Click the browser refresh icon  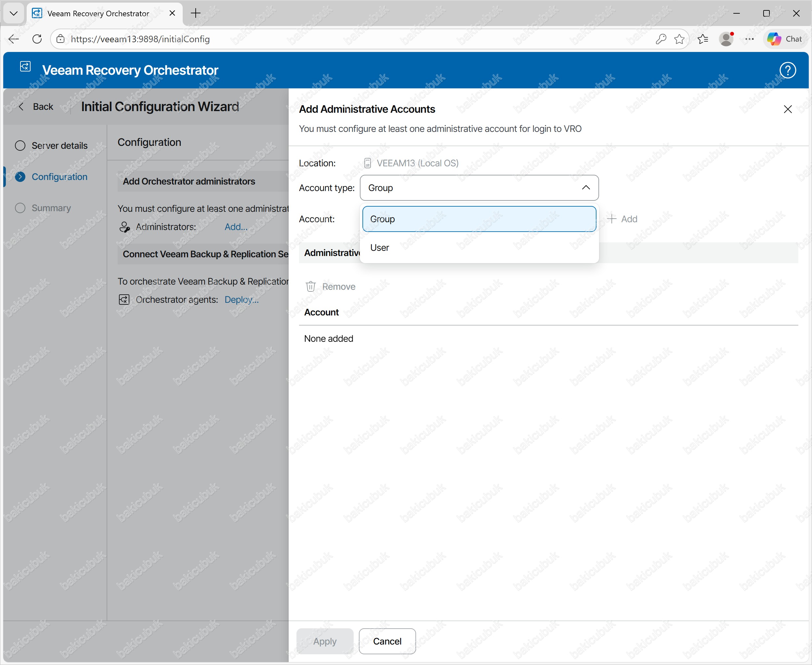(x=37, y=39)
